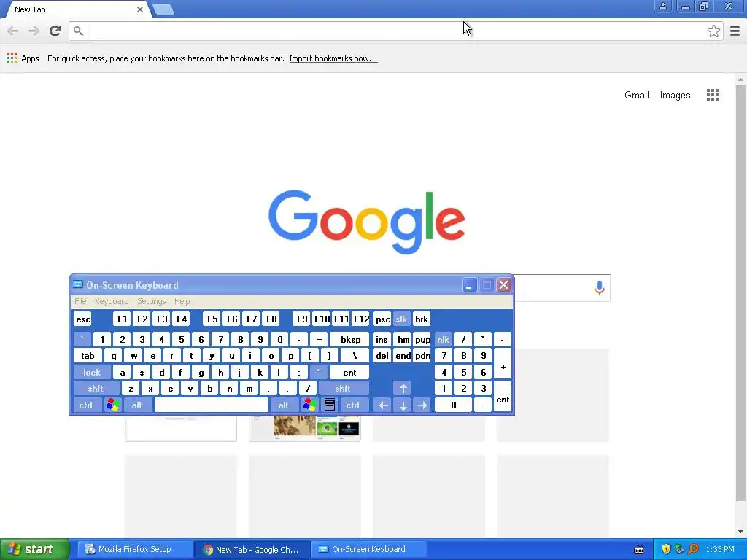Click the letter g key

[201, 373]
